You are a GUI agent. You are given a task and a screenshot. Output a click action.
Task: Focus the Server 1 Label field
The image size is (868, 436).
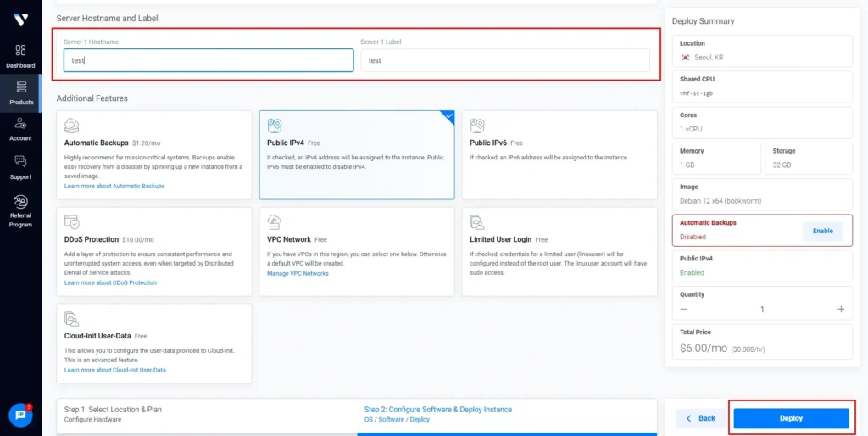tap(505, 60)
